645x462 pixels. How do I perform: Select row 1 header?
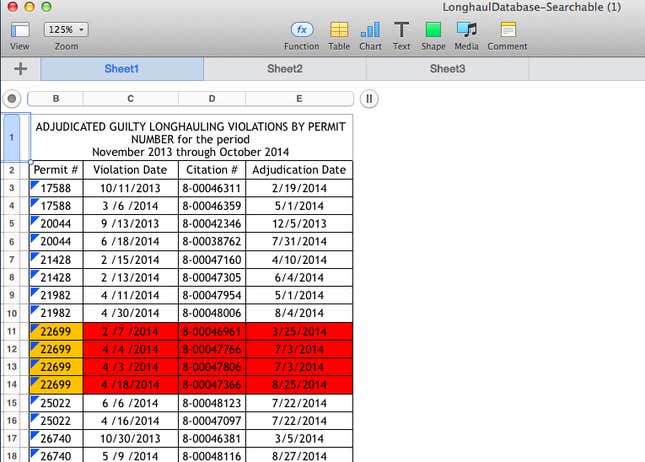pyautogui.click(x=12, y=137)
